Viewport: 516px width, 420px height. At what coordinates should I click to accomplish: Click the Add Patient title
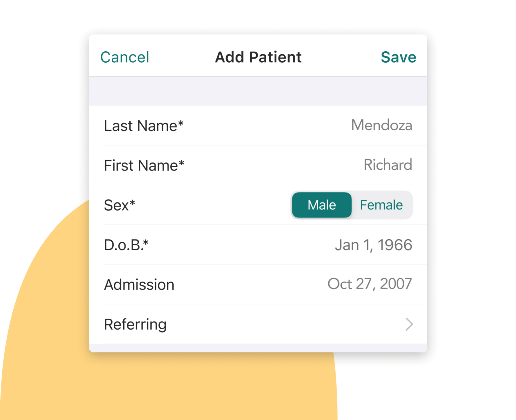tap(258, 57)
